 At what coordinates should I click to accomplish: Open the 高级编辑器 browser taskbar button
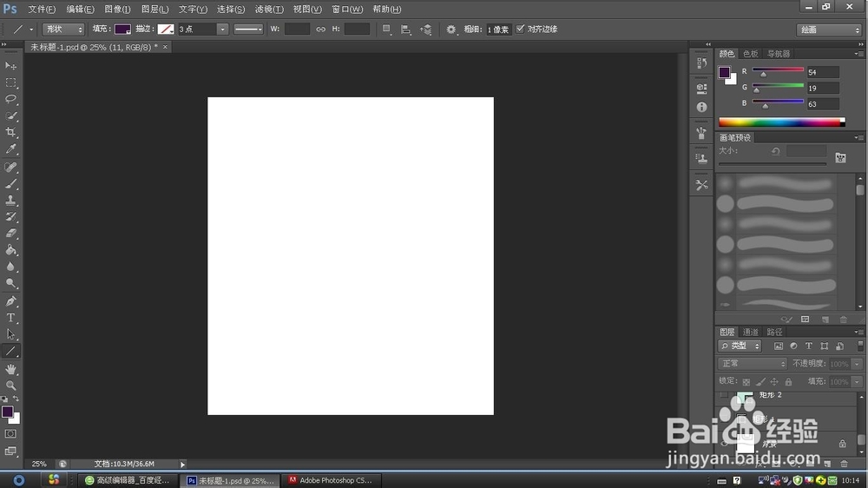pos(128,480)
